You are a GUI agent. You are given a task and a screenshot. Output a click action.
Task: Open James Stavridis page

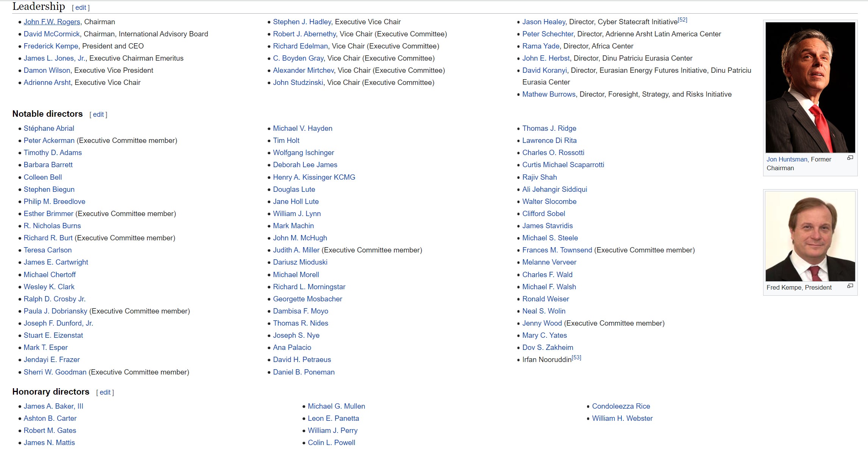[x=548, y=226]
